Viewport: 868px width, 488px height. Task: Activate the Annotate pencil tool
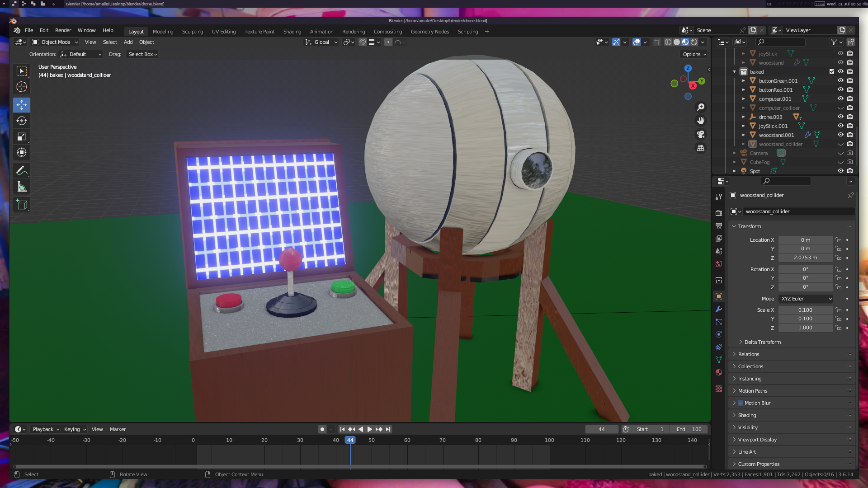point(21,170)
